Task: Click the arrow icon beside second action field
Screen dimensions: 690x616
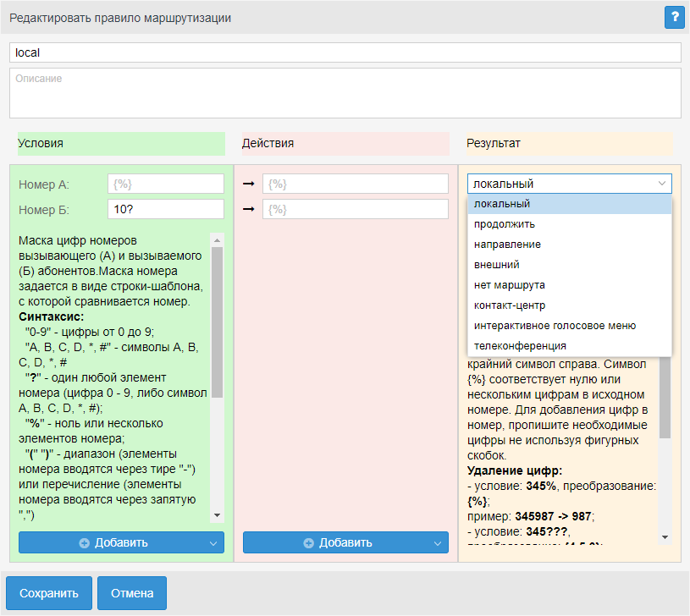Action: pos(249,209)
